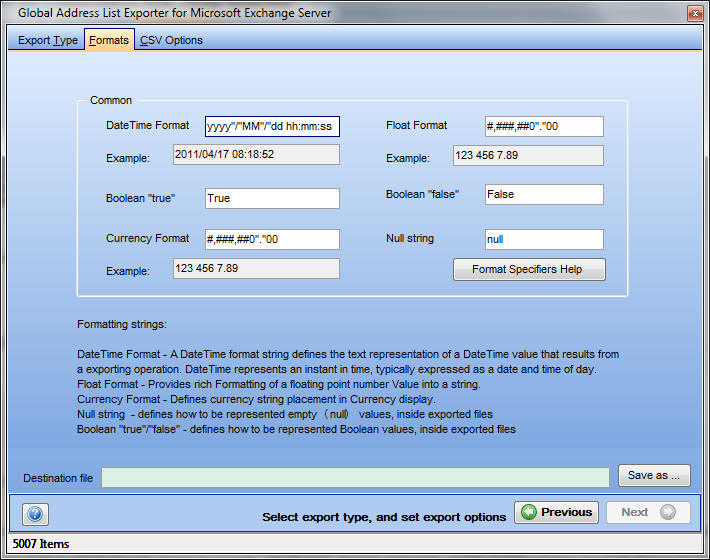
Task: Click description line starting "Float Format - Provides"
Action: (279, 384)
